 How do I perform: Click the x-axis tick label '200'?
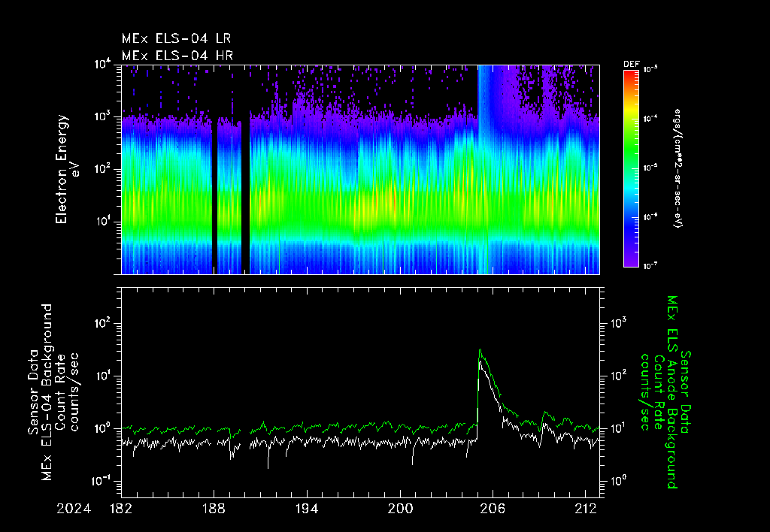tap(400, 509)
